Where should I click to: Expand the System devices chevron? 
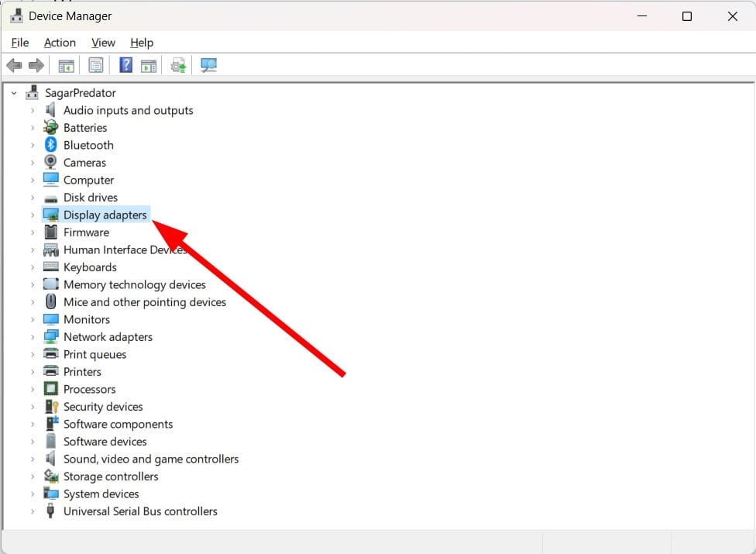pyautogui.click(x=33, y=494)
